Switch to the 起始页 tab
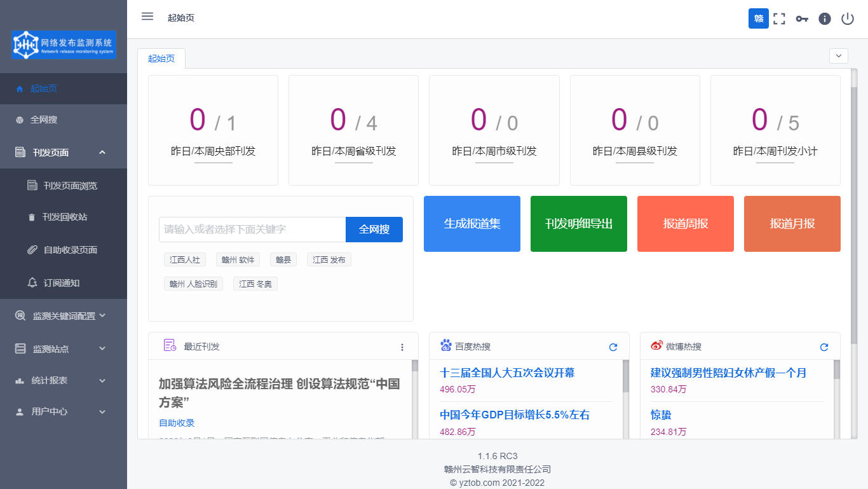The width and height of the screenshot is (868, 489). 161,59
